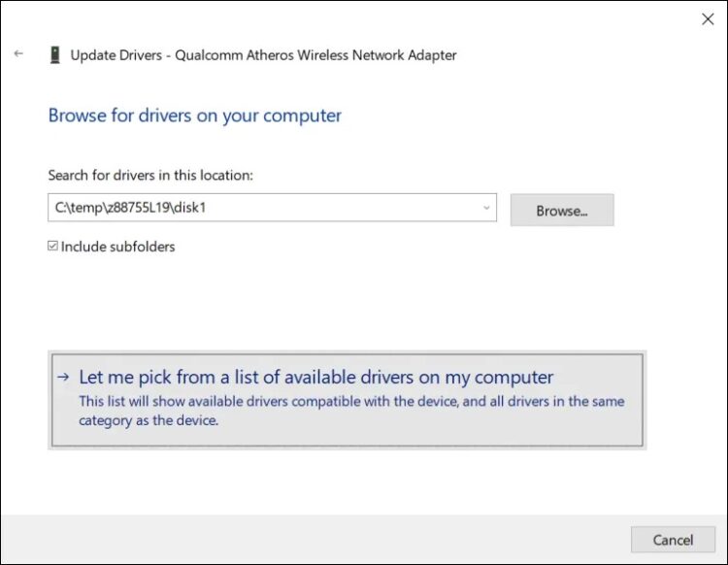Expand the driver location dropdown arrow
The height and width of the screenshot is (565, 728).
pyautogui.click(x=486, y=208)
